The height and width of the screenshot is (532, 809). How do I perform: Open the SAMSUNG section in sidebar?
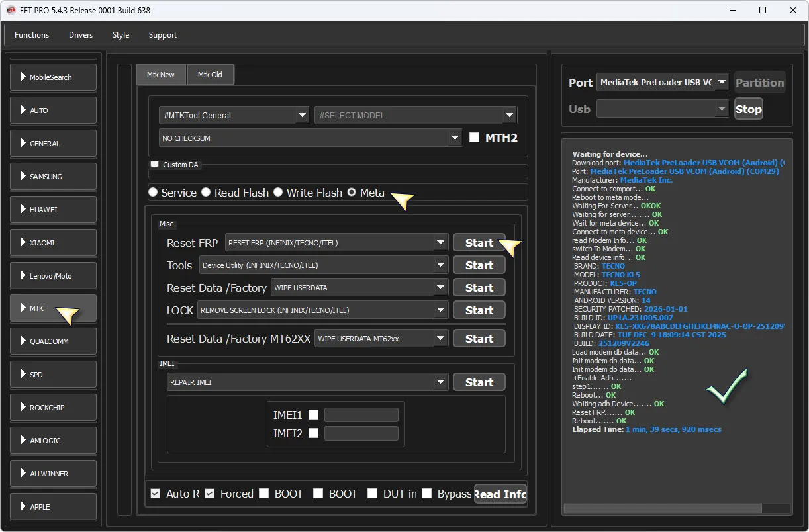pyautogui.click(x=53, y=177)
